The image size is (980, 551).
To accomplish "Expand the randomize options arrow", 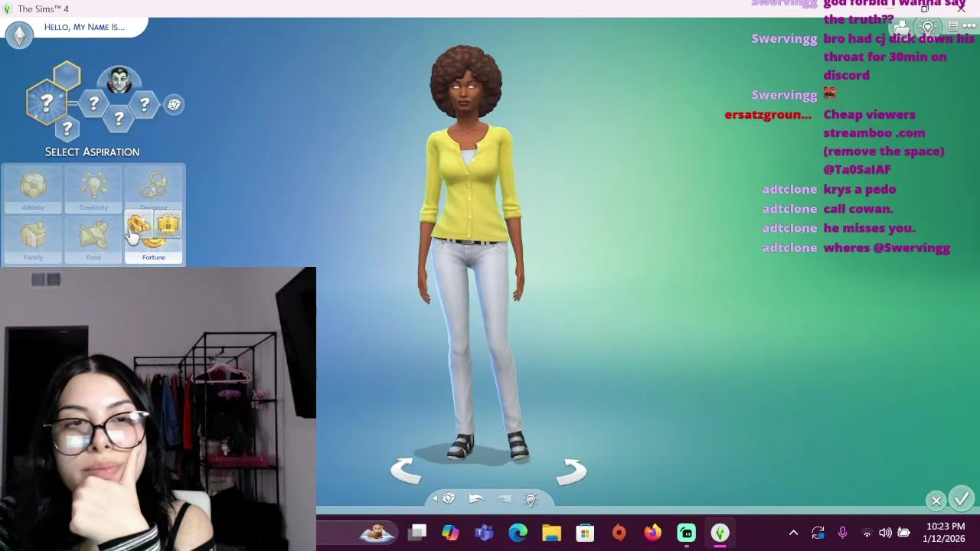I will (435, 499).
